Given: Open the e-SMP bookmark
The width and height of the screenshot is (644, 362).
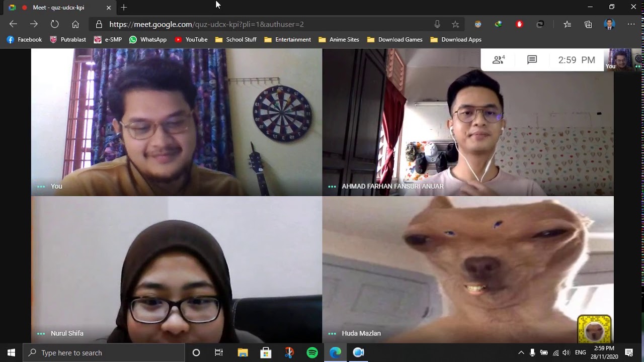Looking at the screenshot, I should [108, 40].
